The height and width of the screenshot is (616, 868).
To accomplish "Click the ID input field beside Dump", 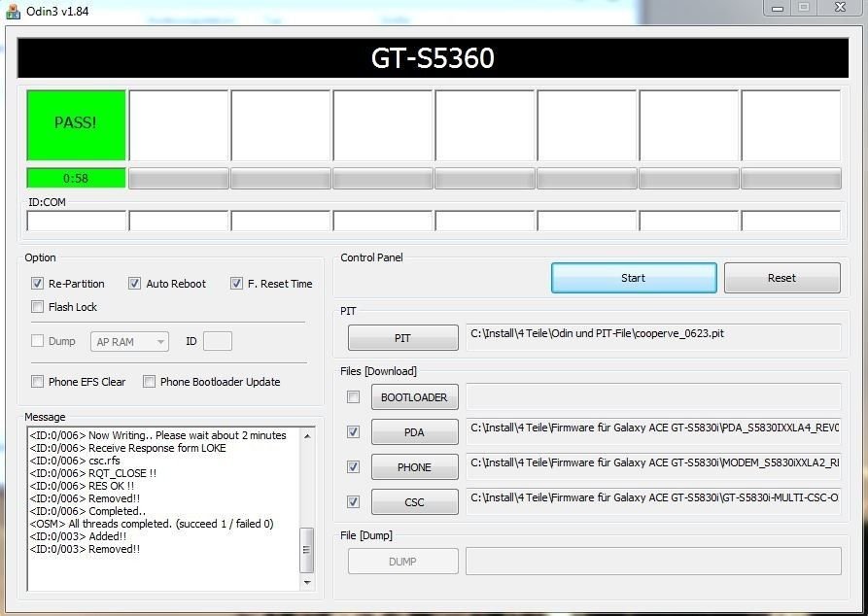I will [218, 341].
